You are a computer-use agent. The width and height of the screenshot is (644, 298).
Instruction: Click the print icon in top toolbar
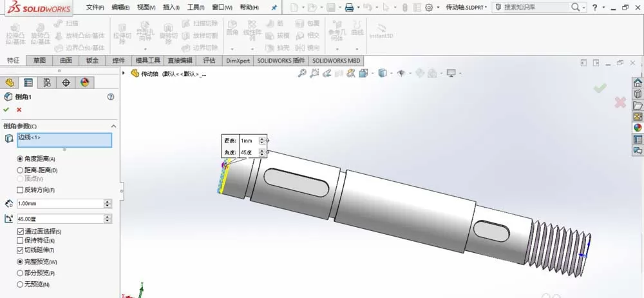349,7
